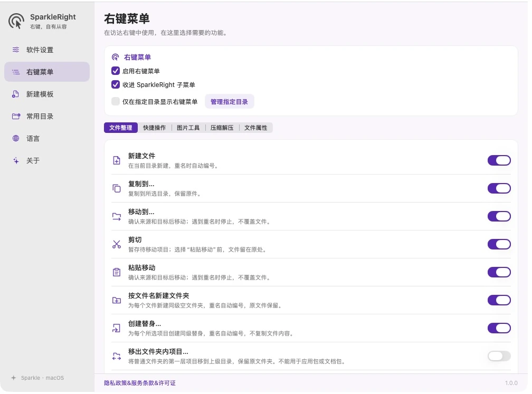The width and height of the screenshot is (532, 394).
Task: Click the 粘贴移动 clipboard icon
Action: (116, 272)
